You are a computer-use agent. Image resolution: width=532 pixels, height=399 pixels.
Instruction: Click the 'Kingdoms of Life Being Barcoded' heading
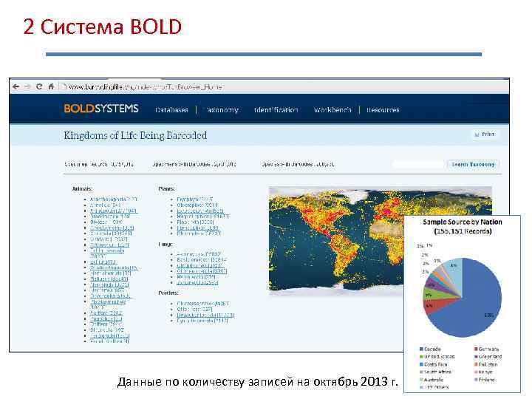tap(135, 135)
